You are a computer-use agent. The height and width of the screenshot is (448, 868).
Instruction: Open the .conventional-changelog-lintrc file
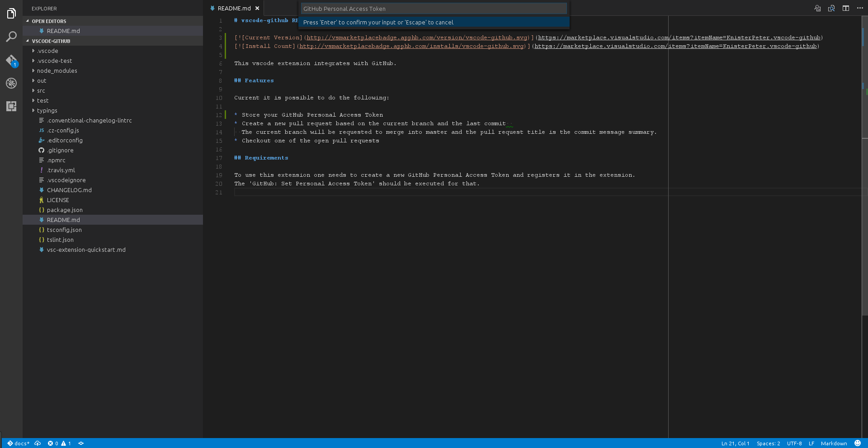pos(113,120)
